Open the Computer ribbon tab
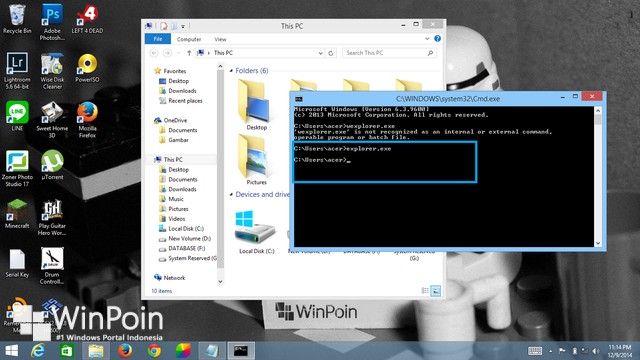Screen dimensions: 640x360 click(x=189, y=39)
